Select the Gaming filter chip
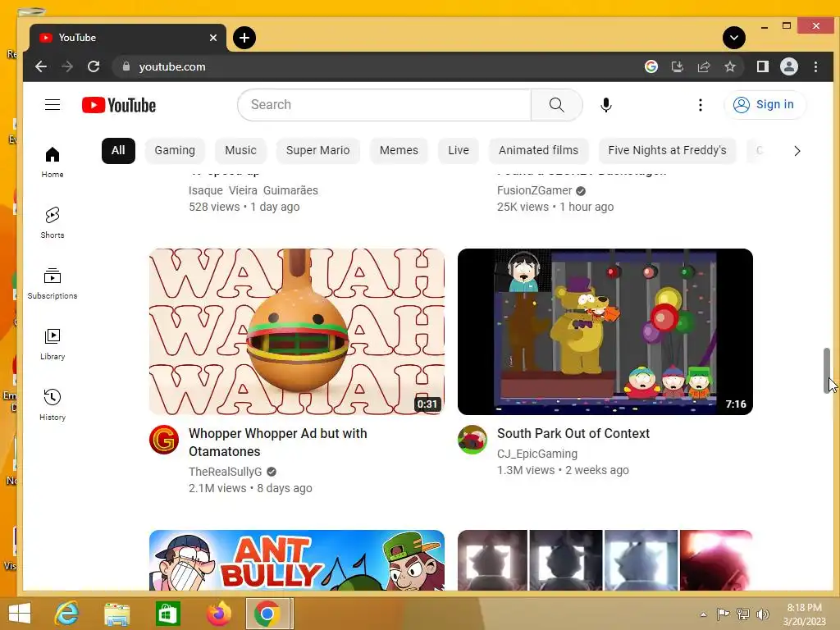This screenshot has height=630, width=840. 175,151
